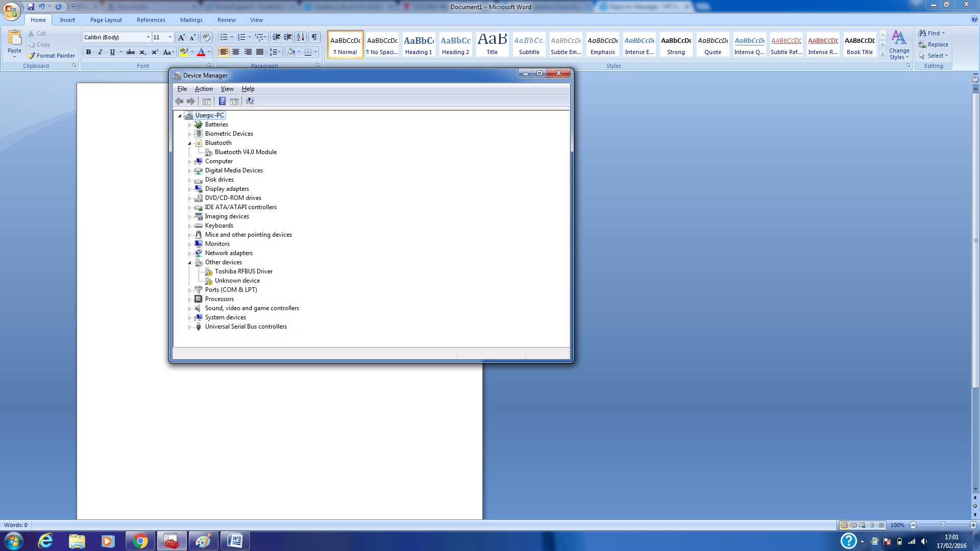This screenshot has height=551, width=980.
Task: Click the zoom slider in the status bar
Action: point(942,525)
